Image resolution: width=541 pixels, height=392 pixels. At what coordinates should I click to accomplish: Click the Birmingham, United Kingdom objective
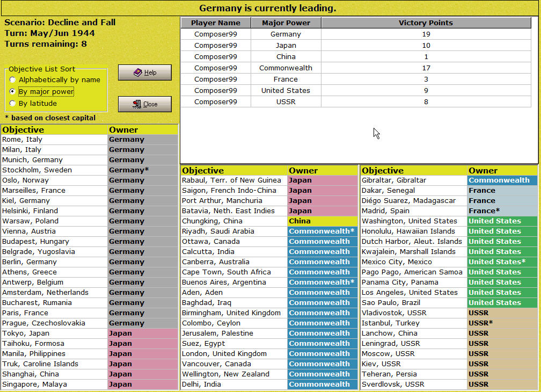coord(234,313)
